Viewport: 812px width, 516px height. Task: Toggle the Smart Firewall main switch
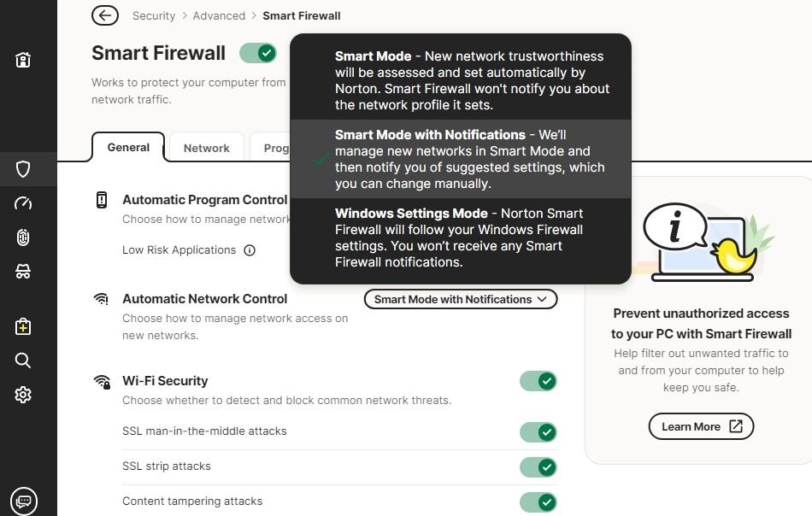[x=258, y=53]
